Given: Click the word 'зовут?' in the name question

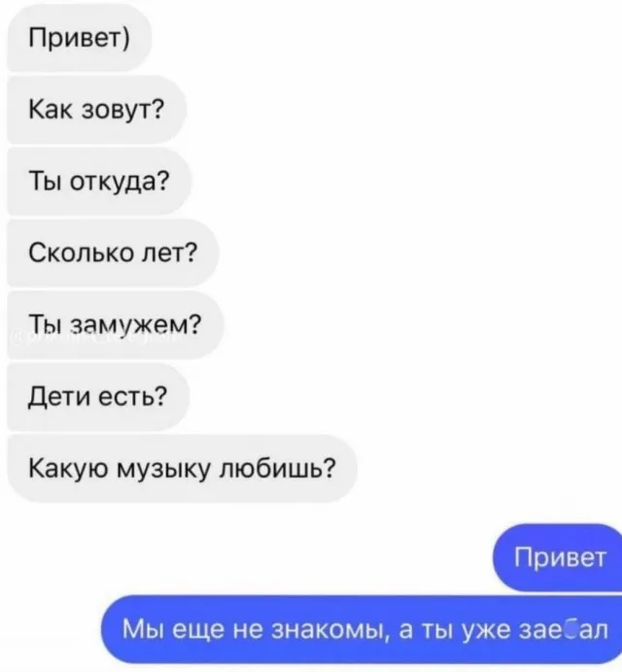Looking at the screenshot, I should tap(122, 110).
